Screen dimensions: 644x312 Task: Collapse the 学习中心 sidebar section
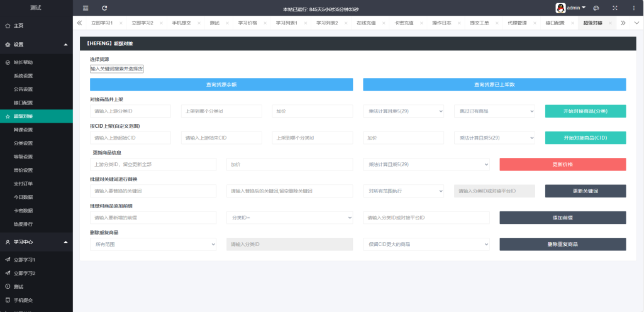[66, 242]
